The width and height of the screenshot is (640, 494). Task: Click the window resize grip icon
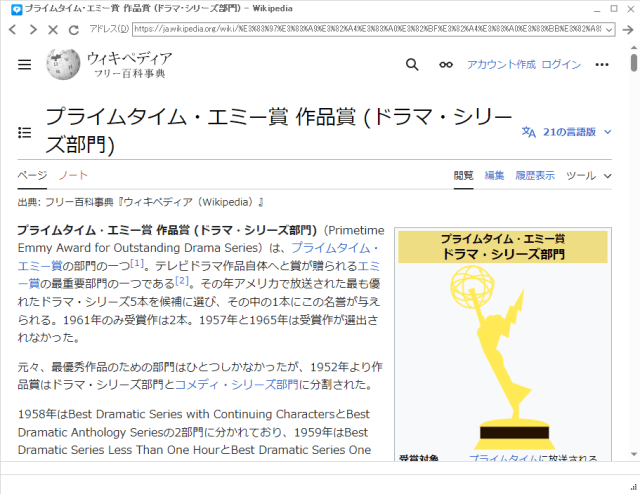click(633, 487)
